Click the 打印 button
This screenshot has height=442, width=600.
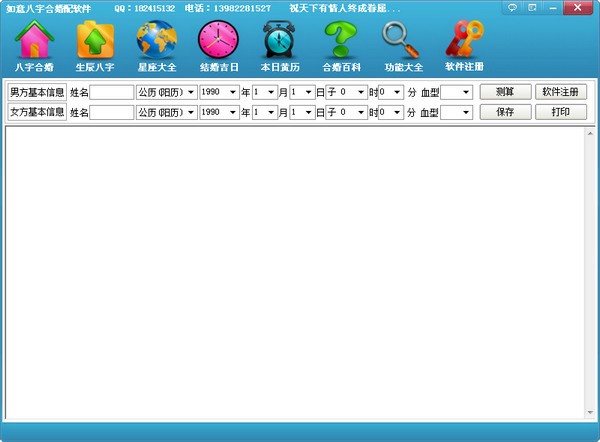[x=561, y=112]
